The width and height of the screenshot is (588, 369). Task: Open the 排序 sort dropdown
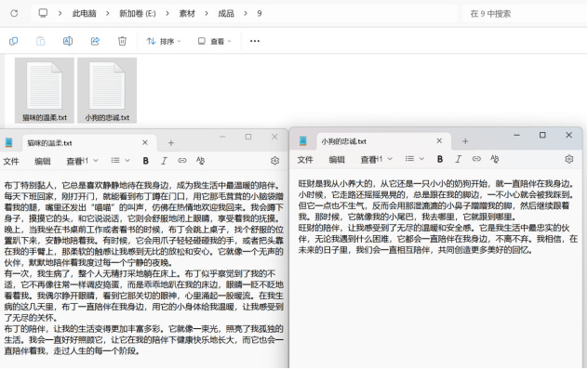point(164,41)
